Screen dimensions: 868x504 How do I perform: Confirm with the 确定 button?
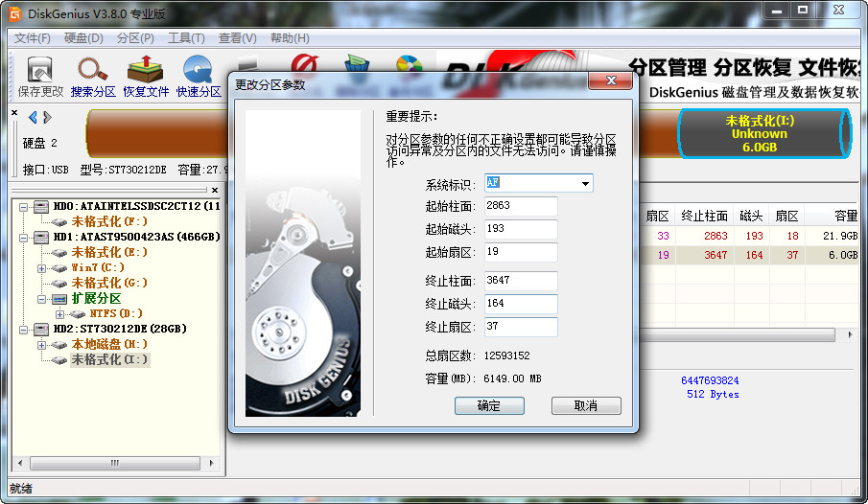point(489,405)
